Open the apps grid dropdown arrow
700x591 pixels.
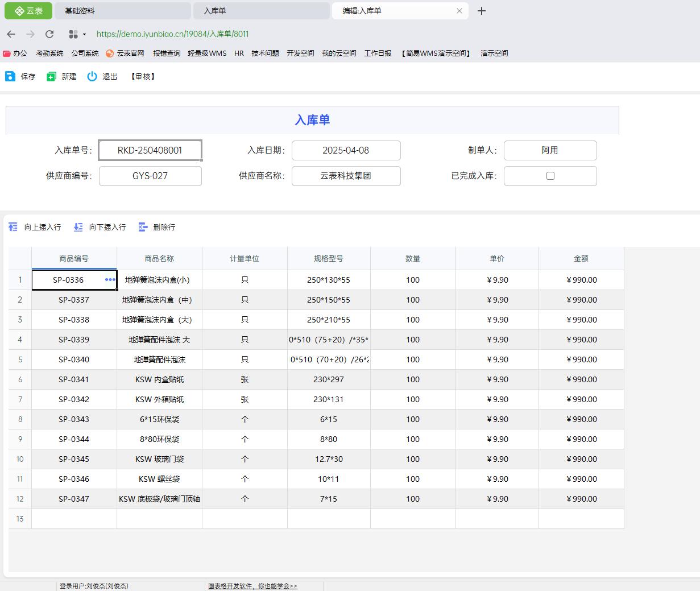coord(84,35)
